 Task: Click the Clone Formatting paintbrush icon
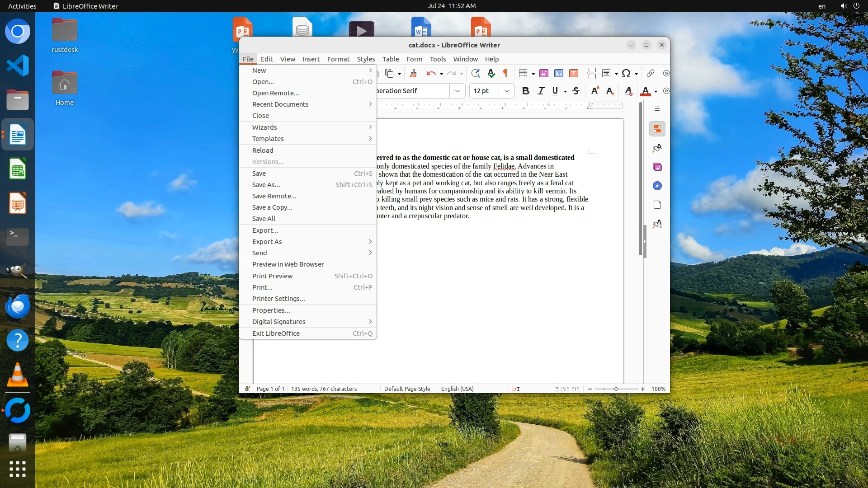click(413, 73)
